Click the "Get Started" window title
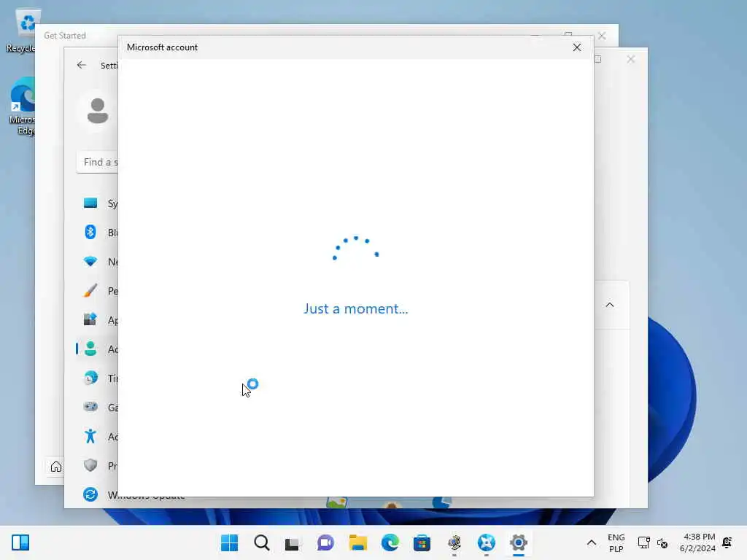The height and width of the screenshot is (560, 747). tap(65, 36)
